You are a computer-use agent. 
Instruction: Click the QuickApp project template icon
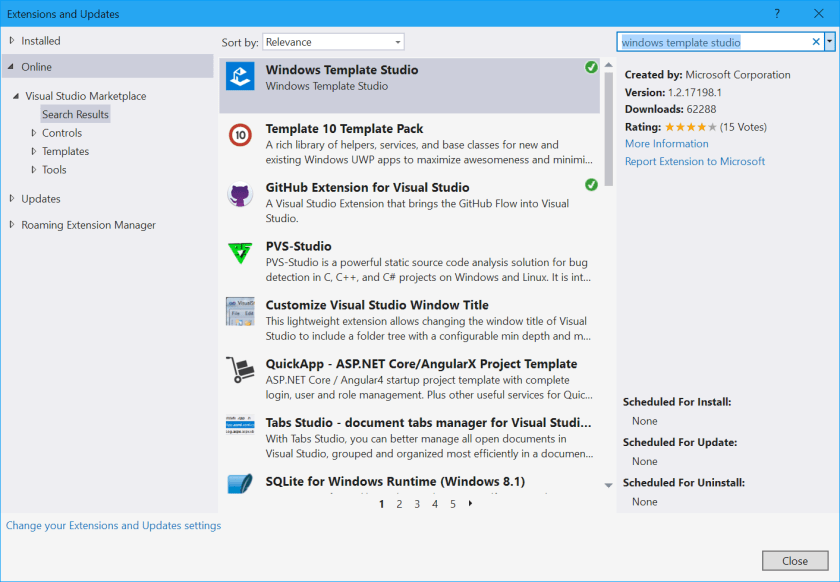240,370
